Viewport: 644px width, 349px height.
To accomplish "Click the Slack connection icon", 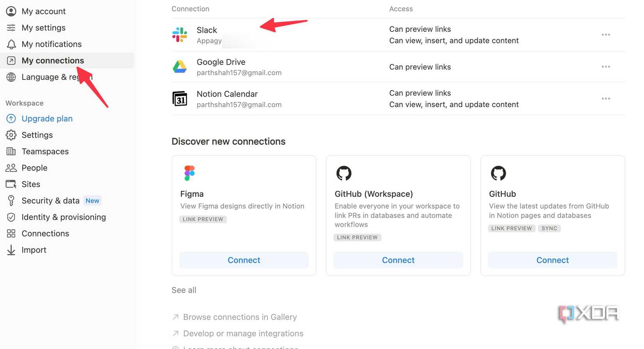I will [x=180, y=35].
